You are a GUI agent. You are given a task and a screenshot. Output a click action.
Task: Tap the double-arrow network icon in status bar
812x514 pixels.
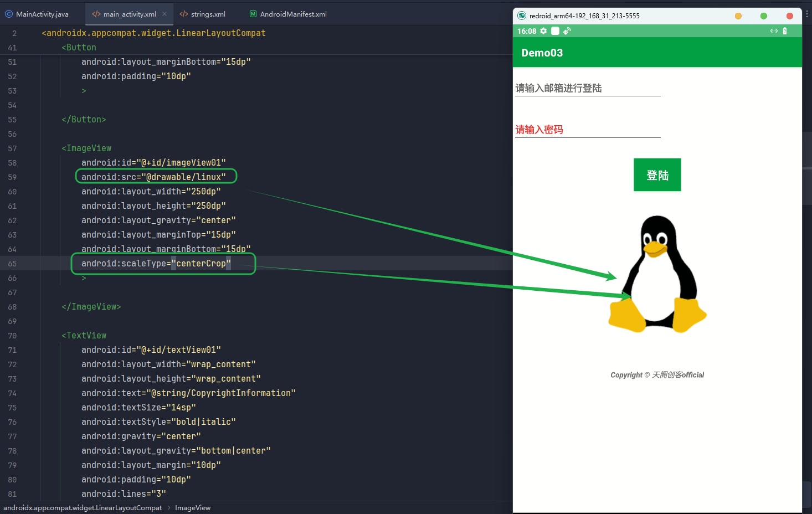(774, 31)
